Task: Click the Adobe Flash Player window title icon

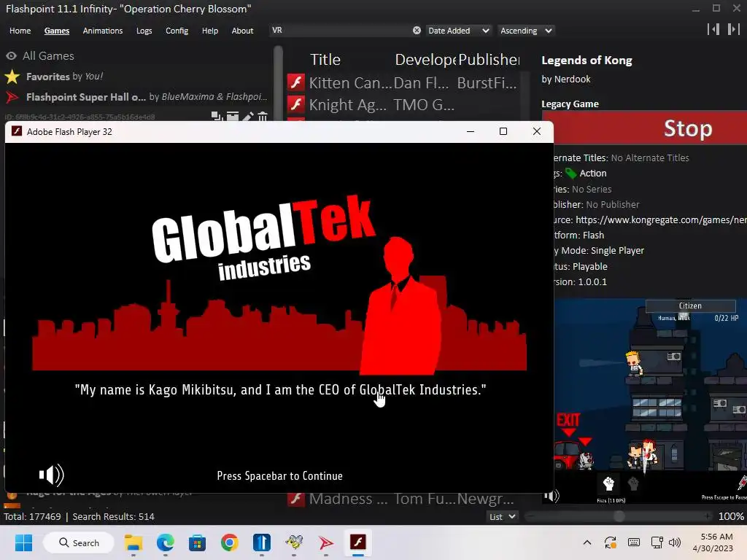Action: (17, 131)
